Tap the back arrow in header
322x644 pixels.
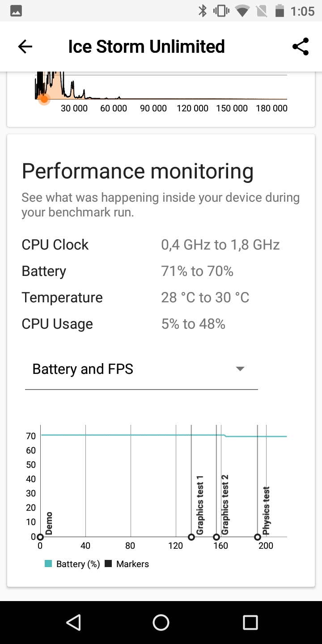[25, 47]
